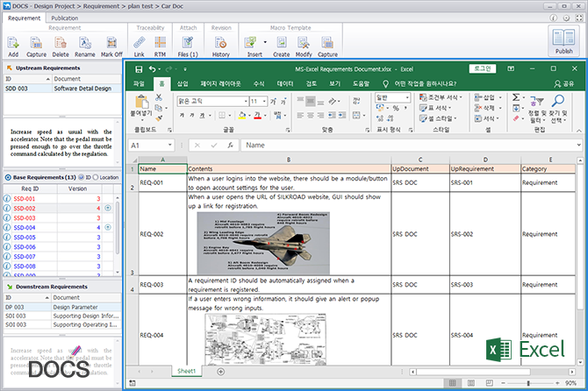Viewport: 588px width, 391px height.
Task: Click Create macro template icon
Action: coord(281,43)
